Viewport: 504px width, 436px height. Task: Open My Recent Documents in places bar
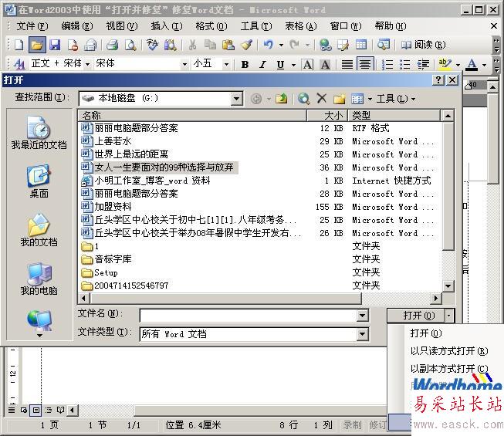39,133
